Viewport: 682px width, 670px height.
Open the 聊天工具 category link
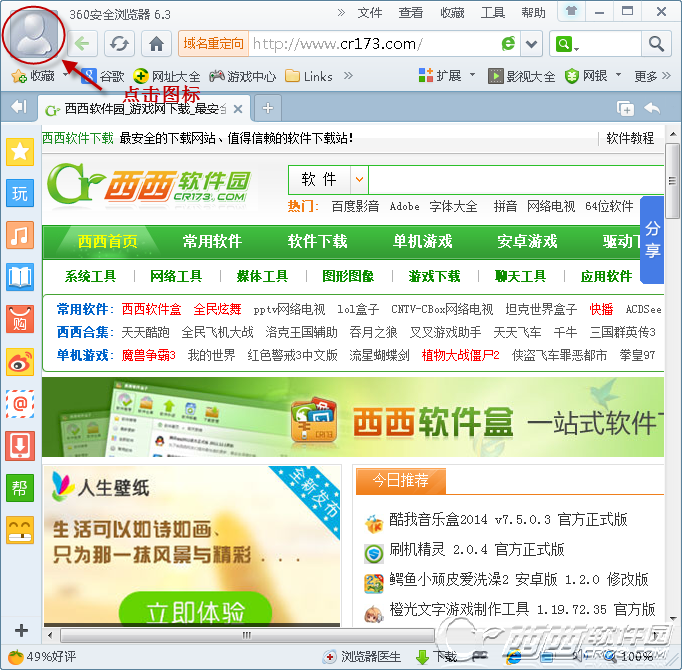520,276
